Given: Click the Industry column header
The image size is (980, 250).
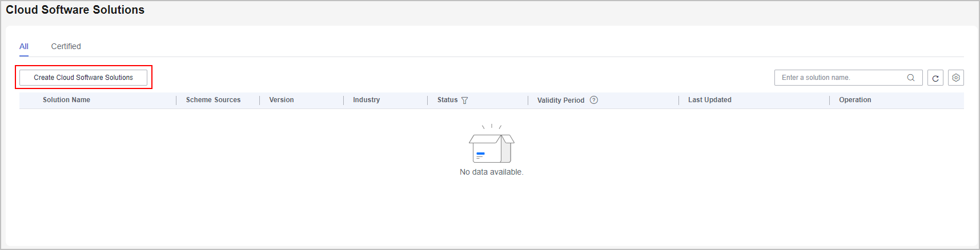Looking at the screenshot, I should point(366,100).
